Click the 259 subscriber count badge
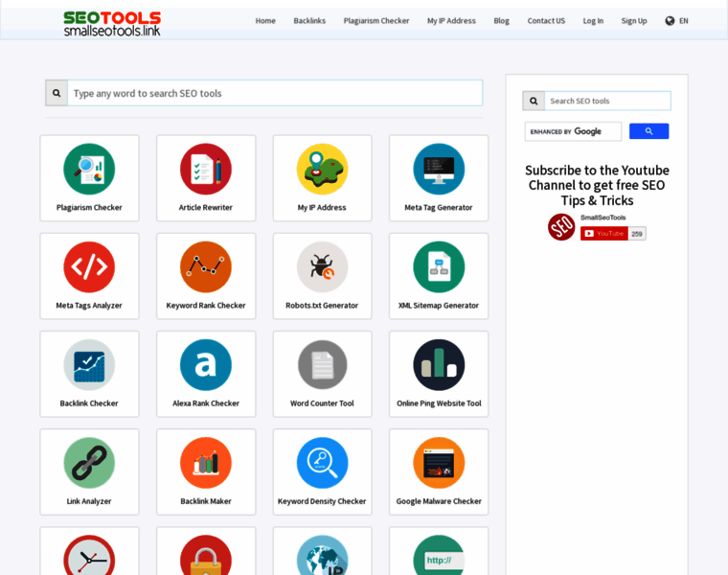Viewport: 728px width, 575px height. click(x=637, y=234)
